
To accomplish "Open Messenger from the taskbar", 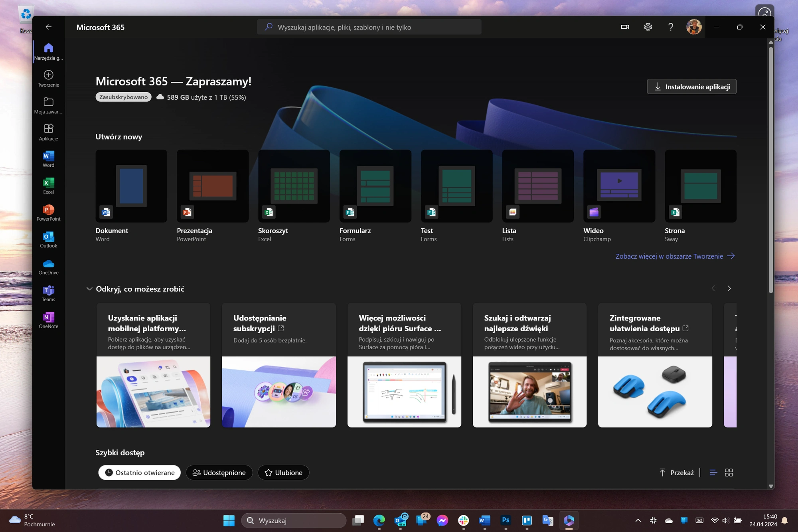I will (442, 520).
